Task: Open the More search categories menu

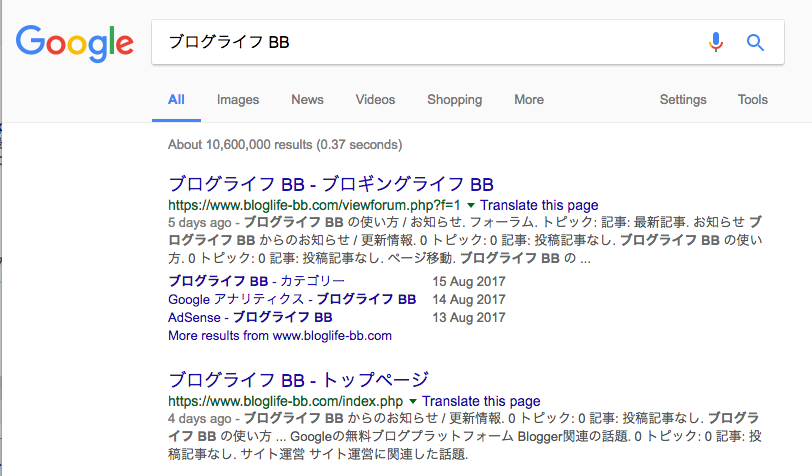Action: click(x=528, y=100)
